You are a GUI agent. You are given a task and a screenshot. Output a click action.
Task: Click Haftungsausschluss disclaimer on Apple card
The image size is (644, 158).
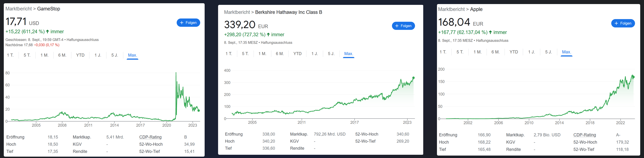pyautogui.click(x=492, y=40)
